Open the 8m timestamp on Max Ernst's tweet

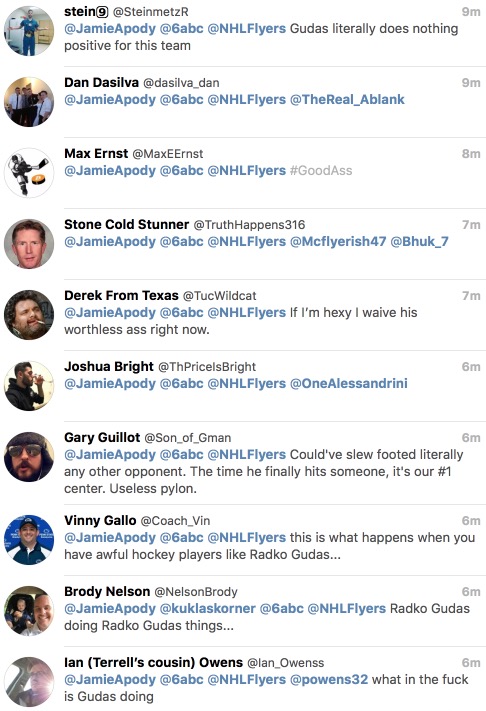(x=471, y=154)
